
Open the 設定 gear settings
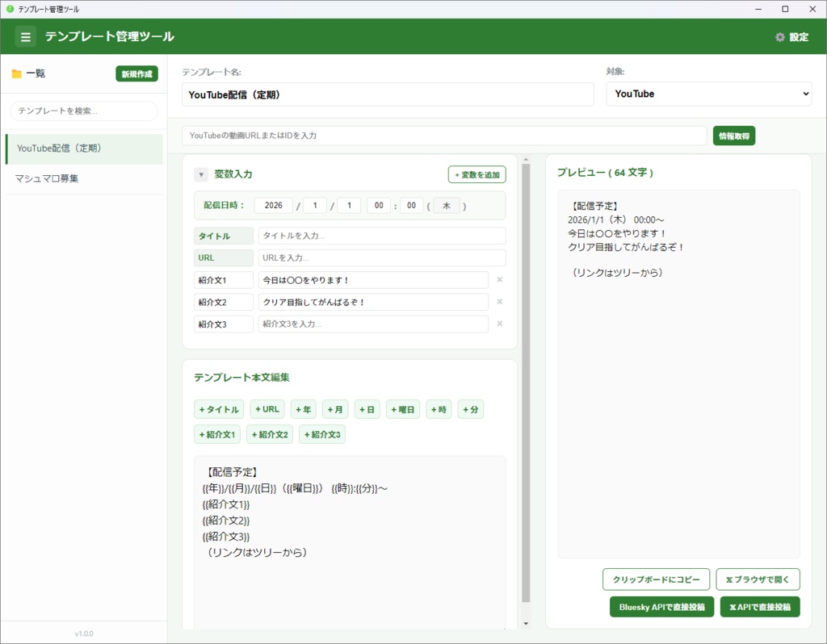tap(791, 37)
